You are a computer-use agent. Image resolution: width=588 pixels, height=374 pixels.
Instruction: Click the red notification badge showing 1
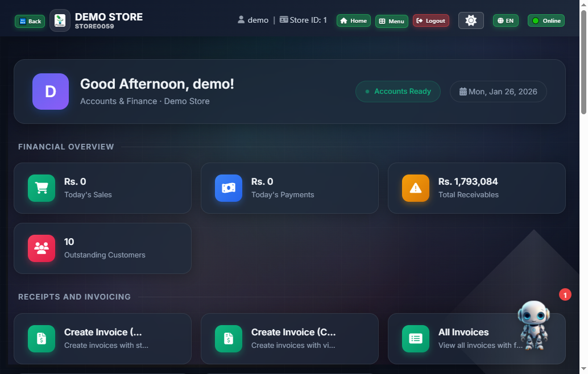tap(565, 295)
